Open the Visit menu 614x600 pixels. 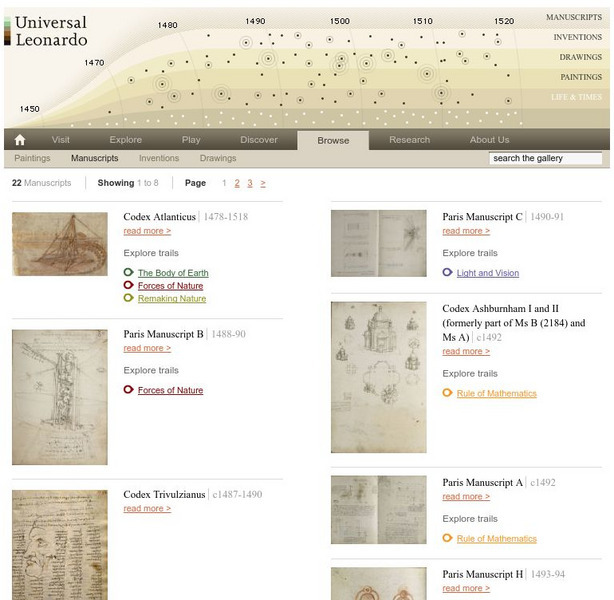pyautogui.click(x=61, y=140)
